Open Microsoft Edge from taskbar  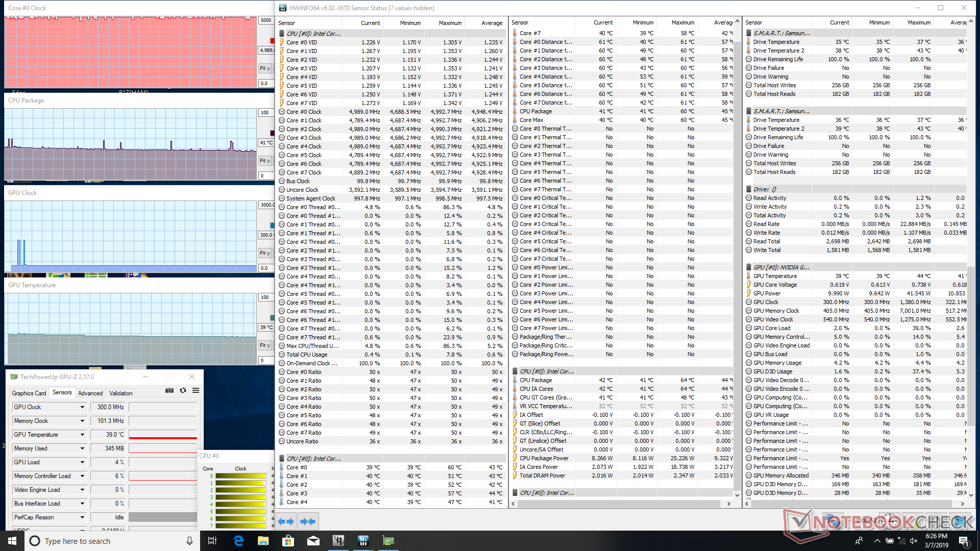(x=238, y=541)
